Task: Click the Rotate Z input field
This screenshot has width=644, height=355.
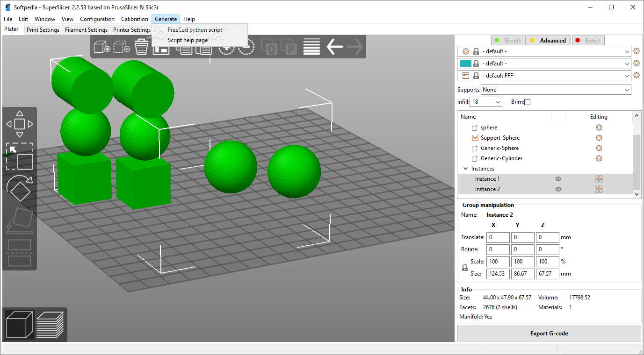Action: click(547, 249)
